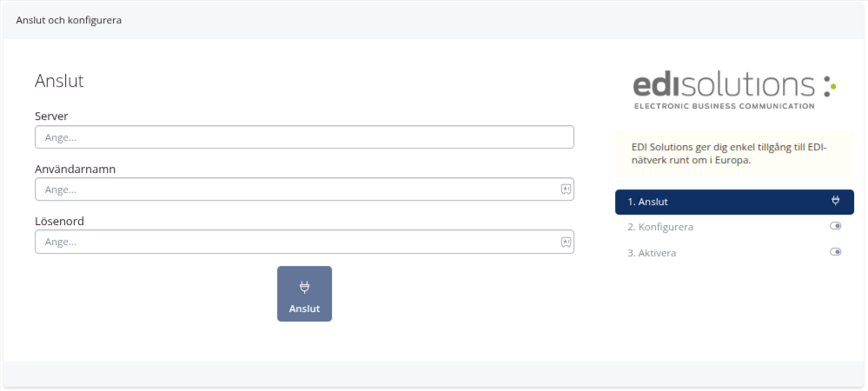Toggle the switch icon beside Konfigurera
The height and width of the screenshot is (391, 868).
point(836,227)
